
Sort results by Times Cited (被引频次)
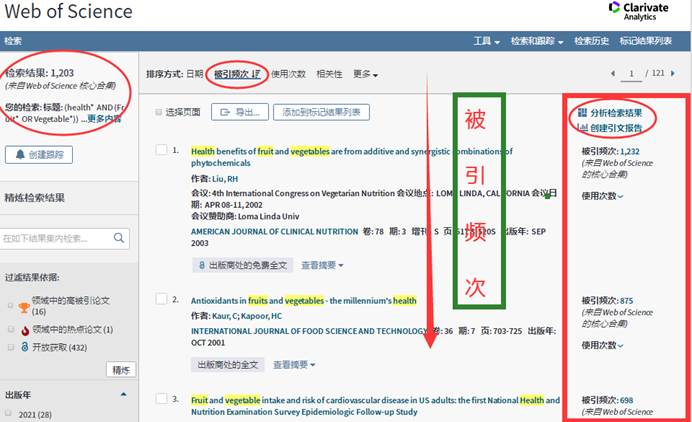tap(237, 74)
